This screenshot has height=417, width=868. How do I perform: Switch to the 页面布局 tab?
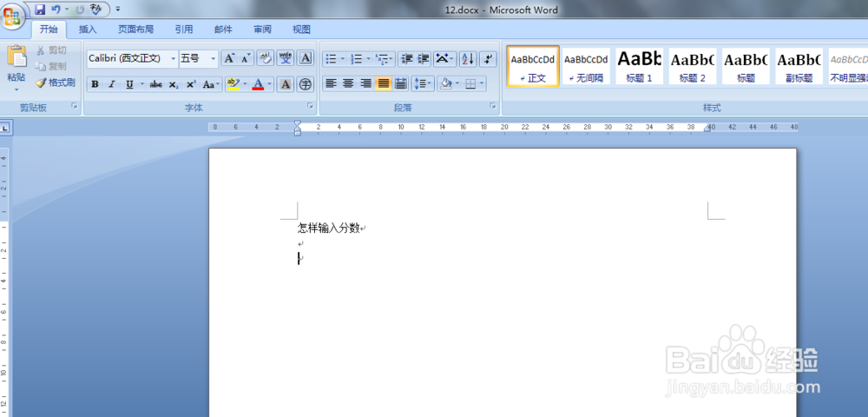[x=135, y=30]
